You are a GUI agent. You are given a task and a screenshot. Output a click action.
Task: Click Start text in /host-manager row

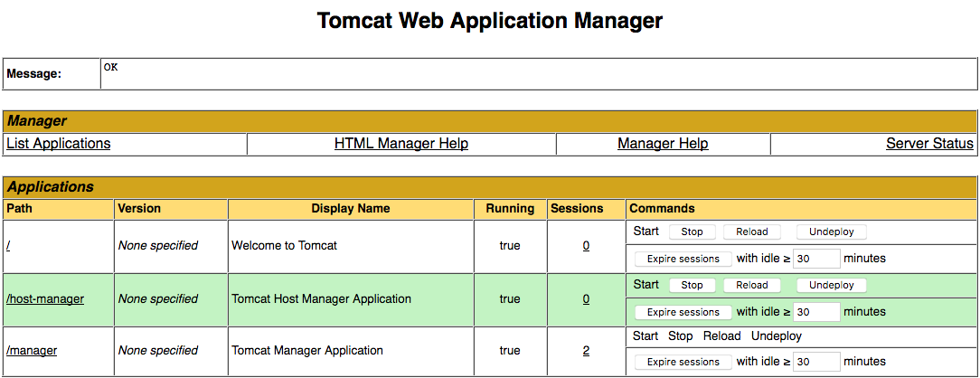(x=646, y=284)
